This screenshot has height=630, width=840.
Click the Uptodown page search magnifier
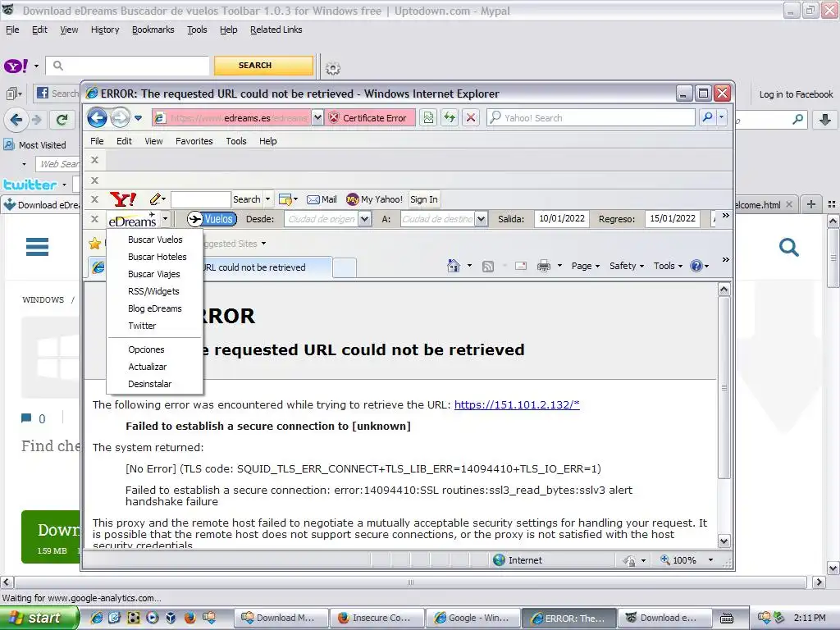click(788, 247)
